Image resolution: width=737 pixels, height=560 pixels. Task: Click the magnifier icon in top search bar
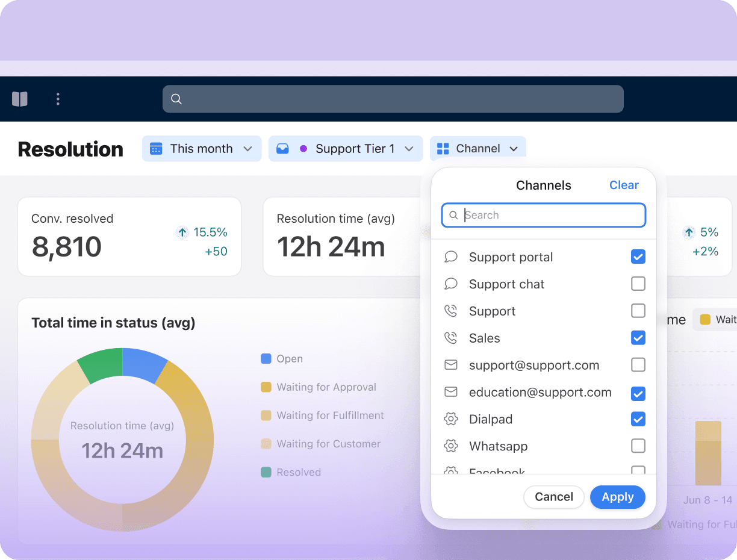pyautogui.click(x=176, y=99)
